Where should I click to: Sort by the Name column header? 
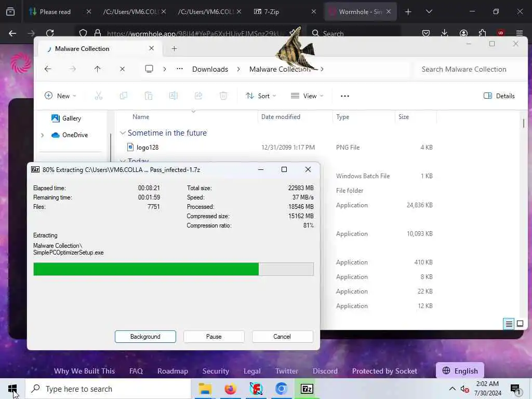tap(141, 117)
